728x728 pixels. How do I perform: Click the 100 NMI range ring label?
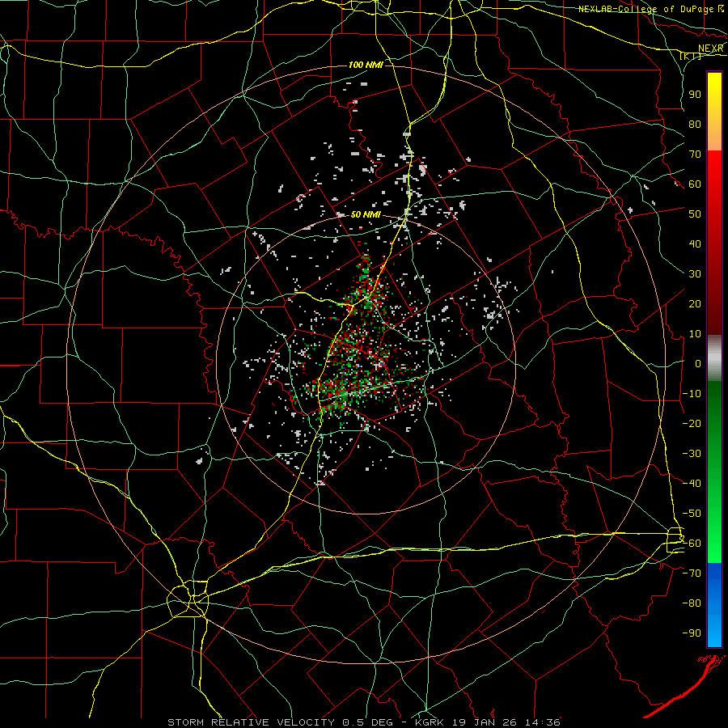366,65
